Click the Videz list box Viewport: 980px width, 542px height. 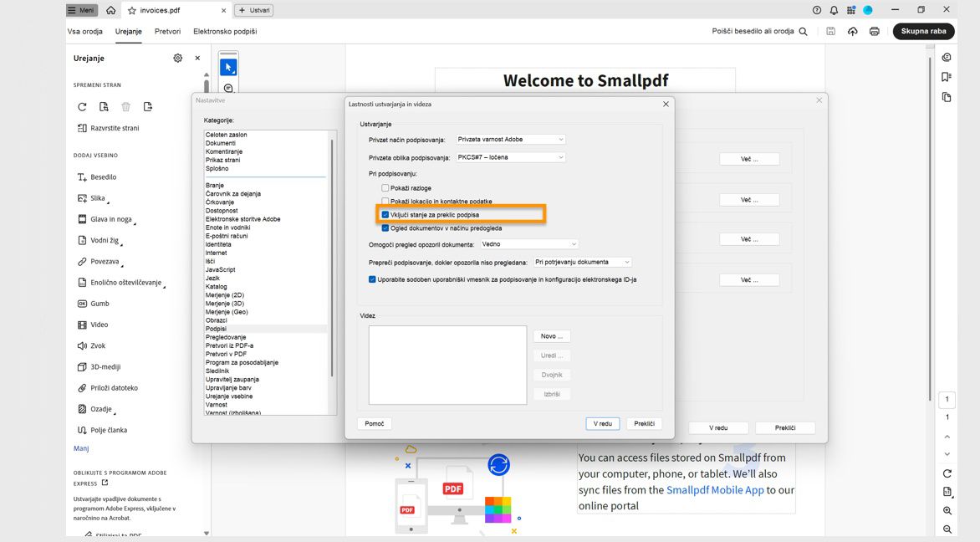click(447, 365)
